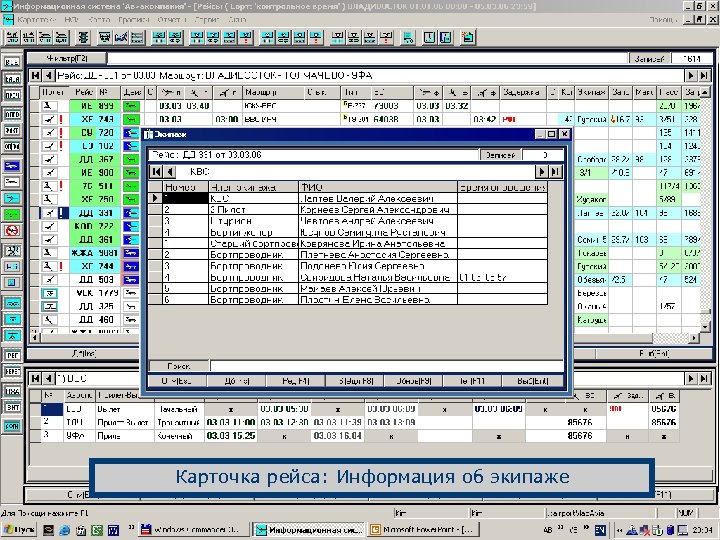Click the app icon in the Экипаж dialog title bar
720x540 pixels.
pos(148,134)
